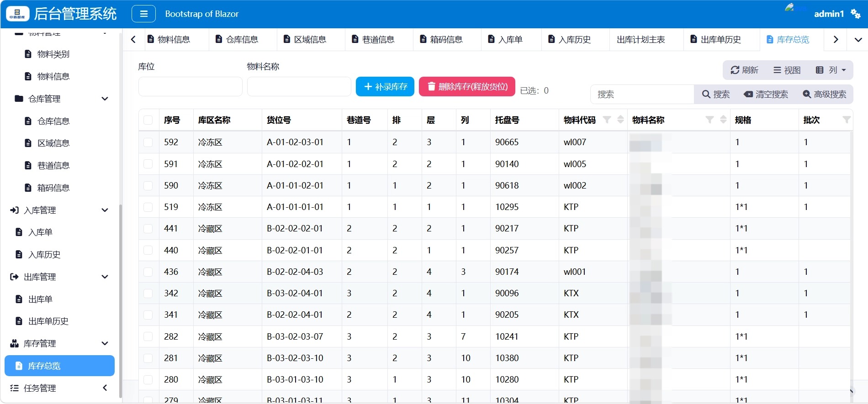Collapse the 仓库管理 menu group
The image size is (868, 404).
click(105, 99)
